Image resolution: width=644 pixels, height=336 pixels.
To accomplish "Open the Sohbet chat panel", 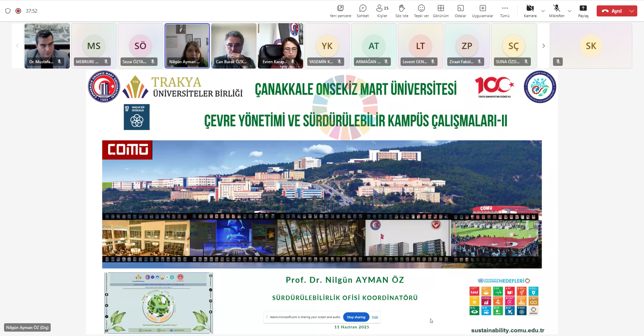I will click(x=363, y=11).
